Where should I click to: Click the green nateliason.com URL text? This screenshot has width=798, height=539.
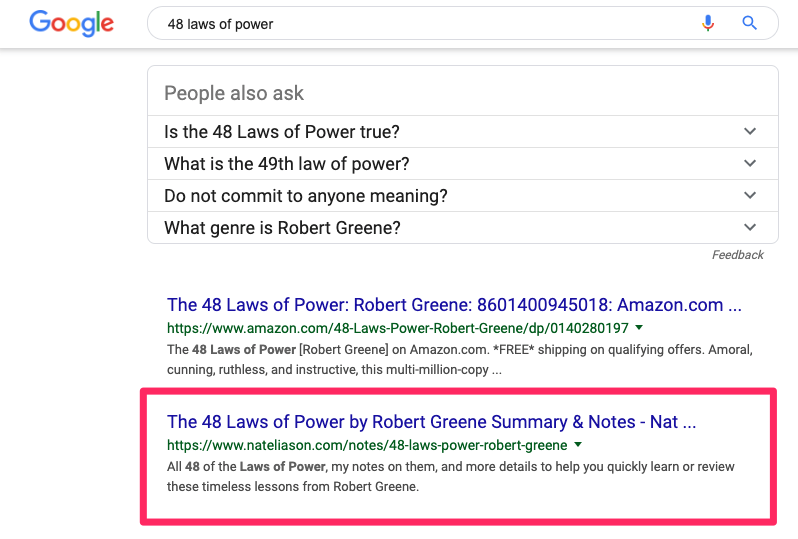point(367,445)
